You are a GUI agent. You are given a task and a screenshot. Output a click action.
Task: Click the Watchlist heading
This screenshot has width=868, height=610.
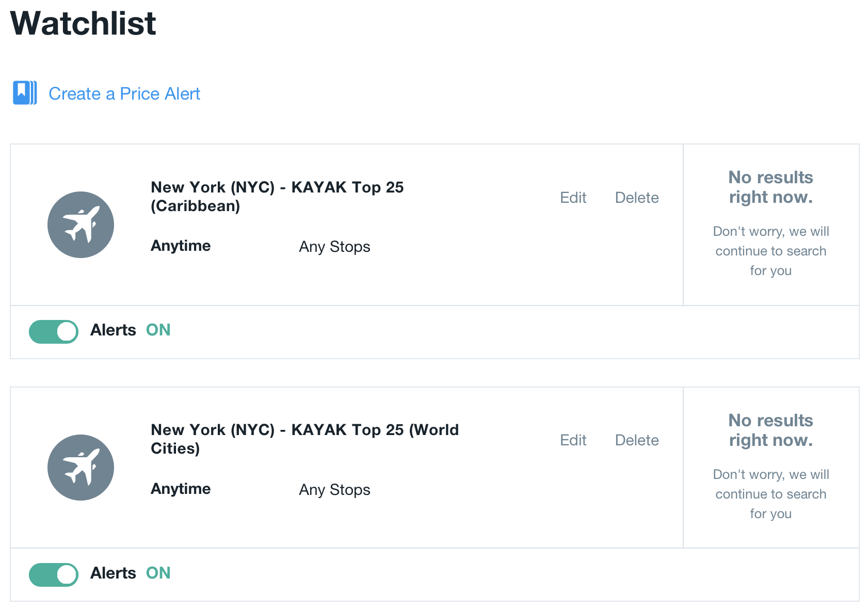point(83,23)
